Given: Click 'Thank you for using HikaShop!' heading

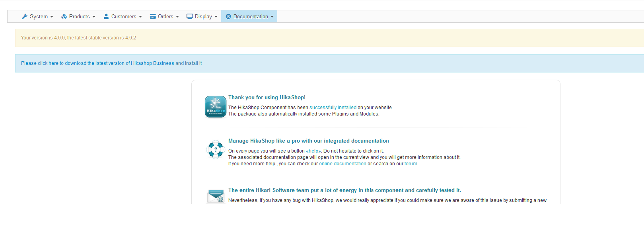Looking at the screenshot, I should pos(267,97).
